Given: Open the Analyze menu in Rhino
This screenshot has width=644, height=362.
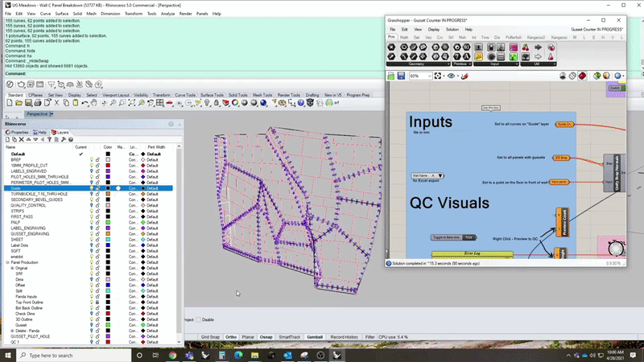Looking at the screenshot, I should click(x=167, y=14).
